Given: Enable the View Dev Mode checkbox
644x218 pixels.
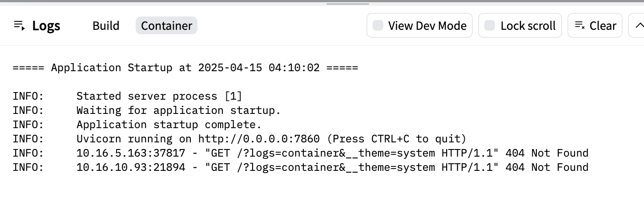Looking at the screenshot, I should coord(378,25).
